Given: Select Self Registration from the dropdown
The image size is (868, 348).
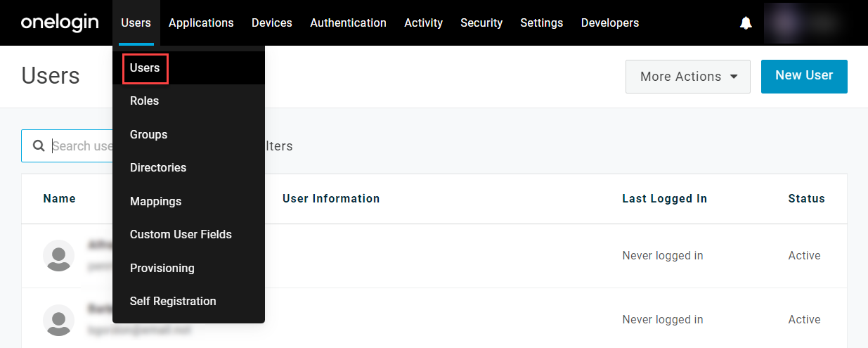Looking at the screenshot, I should pos(188,302).
